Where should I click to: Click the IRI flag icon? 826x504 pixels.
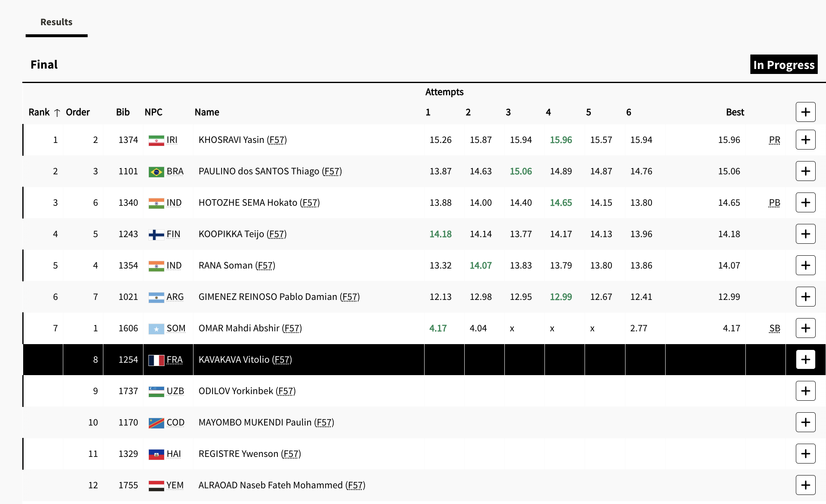(156, 140)
